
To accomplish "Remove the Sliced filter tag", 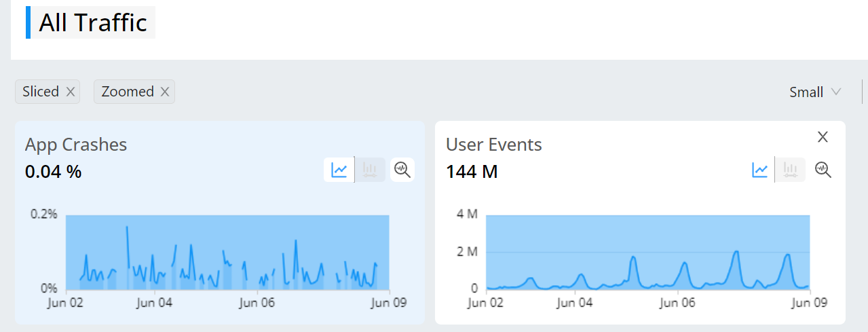I will (x=70, y=92).
